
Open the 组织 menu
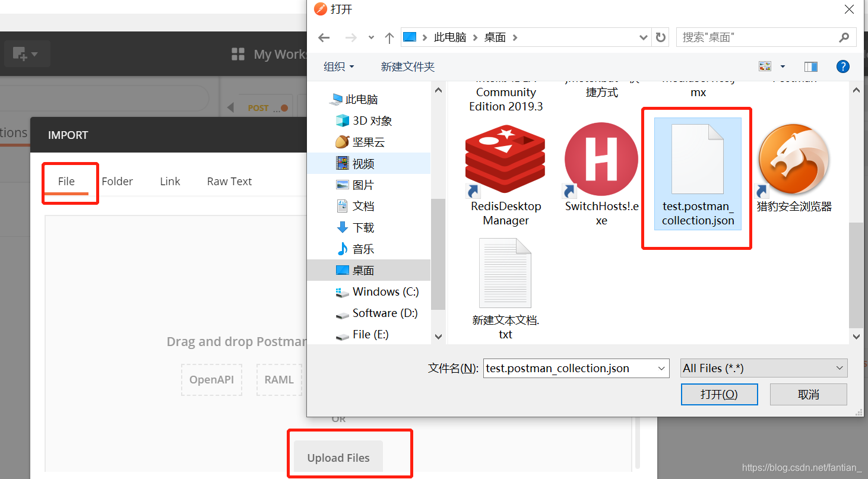pyautogui.click(x=339, y=66)
